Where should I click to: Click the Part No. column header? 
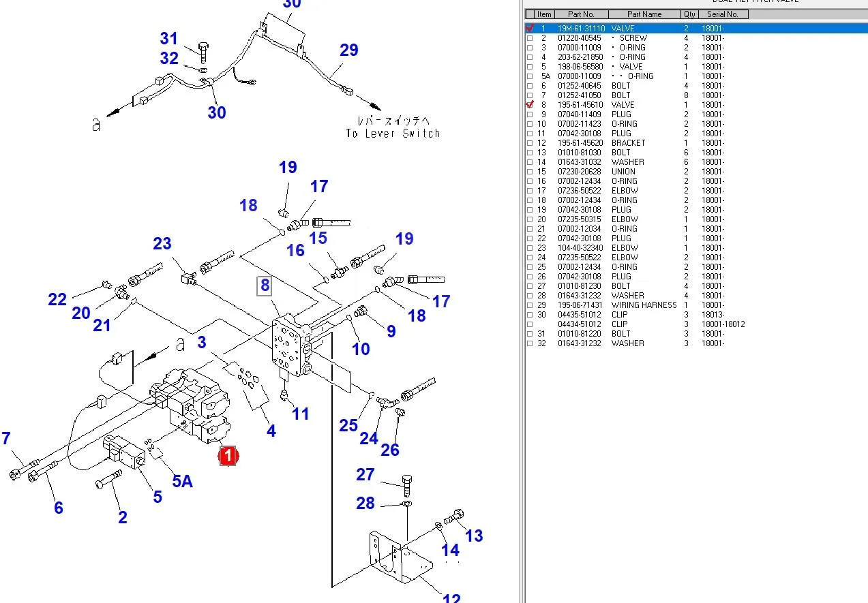pyautogui.click(x=581, y=14)
